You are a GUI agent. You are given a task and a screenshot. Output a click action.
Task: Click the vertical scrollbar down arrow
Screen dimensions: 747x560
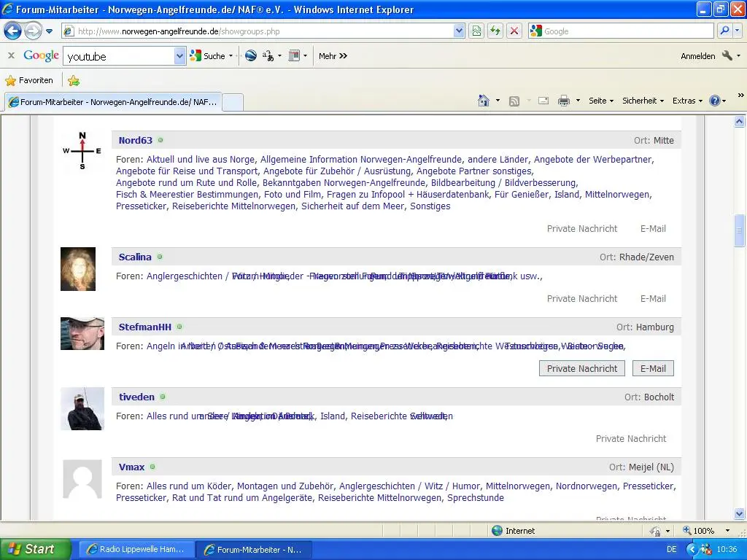pyautogui.click(x=739, y=514)
